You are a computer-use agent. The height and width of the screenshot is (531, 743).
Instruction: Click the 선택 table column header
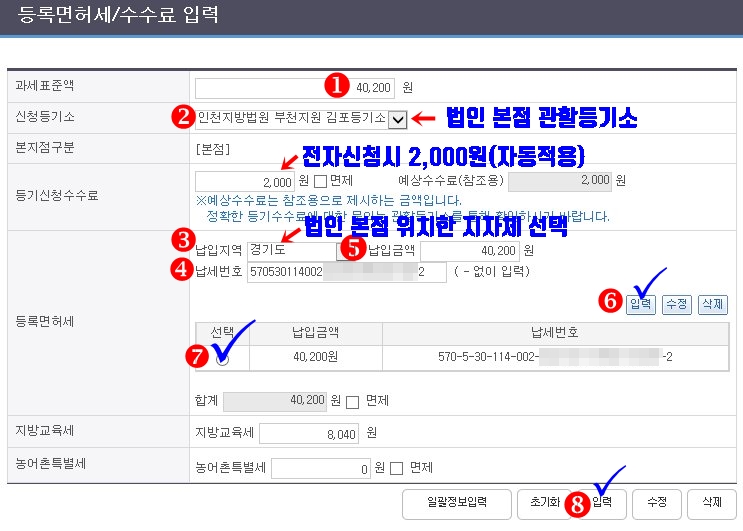222,333
